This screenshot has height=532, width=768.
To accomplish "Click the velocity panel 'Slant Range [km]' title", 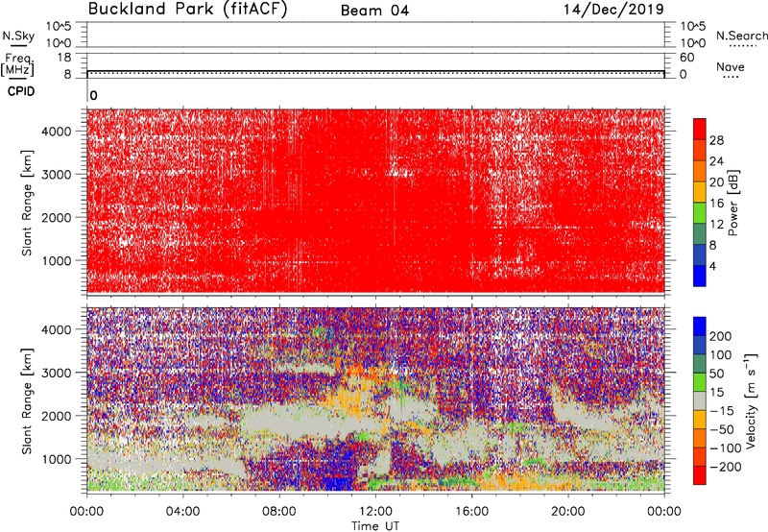I will (27, 401).
